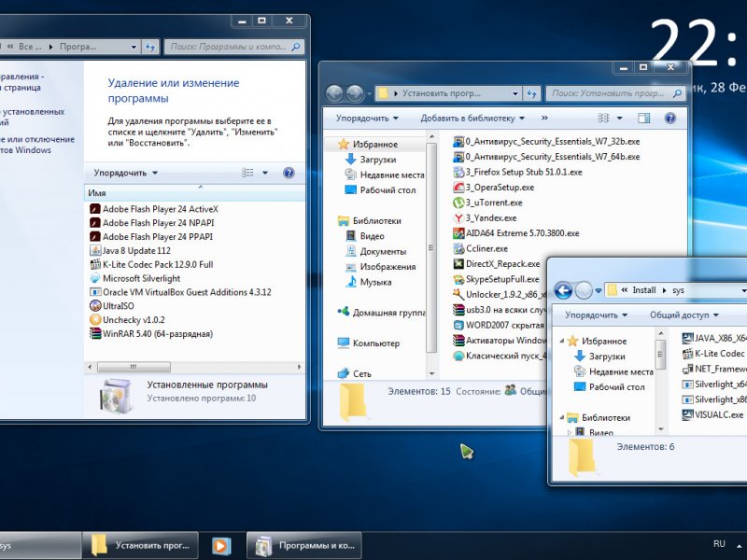This screenshot has width=747, height=560.
Task: Expand address dropdown in Установить прогр window
Action: tap(515, 93)
